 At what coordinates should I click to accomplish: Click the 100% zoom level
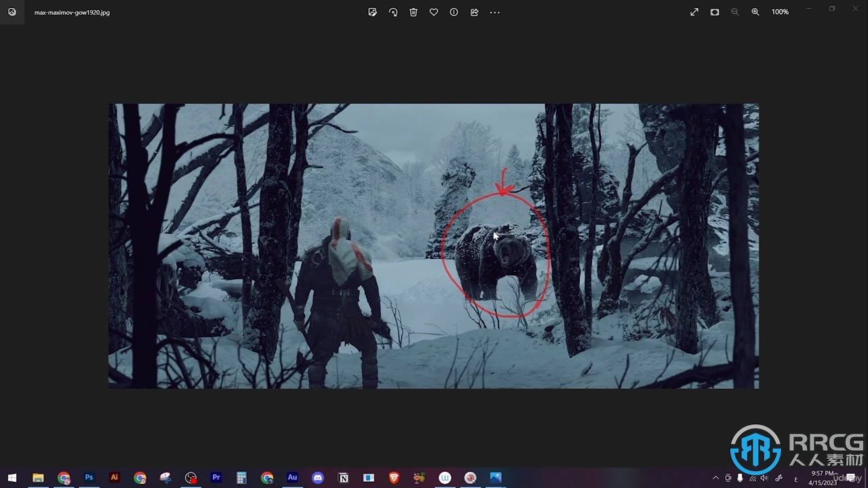tap(780, 12)
